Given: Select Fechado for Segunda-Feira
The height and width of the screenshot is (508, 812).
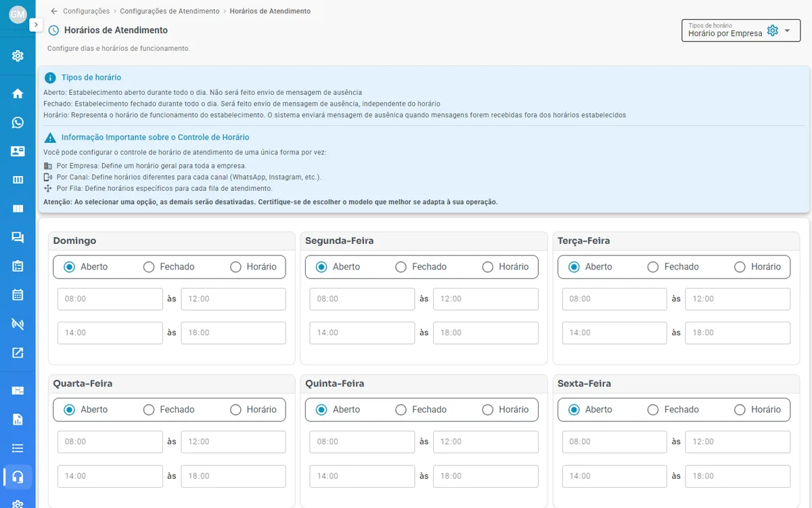Looking at the screenshot, I should tap(401, 267).
